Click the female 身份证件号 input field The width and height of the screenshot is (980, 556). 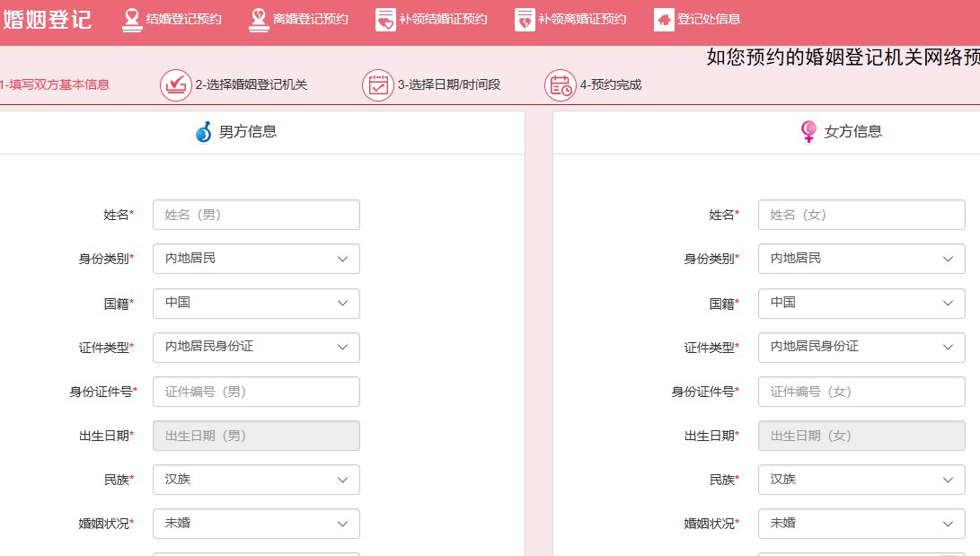pyautogui.click(x=861, y=392)
